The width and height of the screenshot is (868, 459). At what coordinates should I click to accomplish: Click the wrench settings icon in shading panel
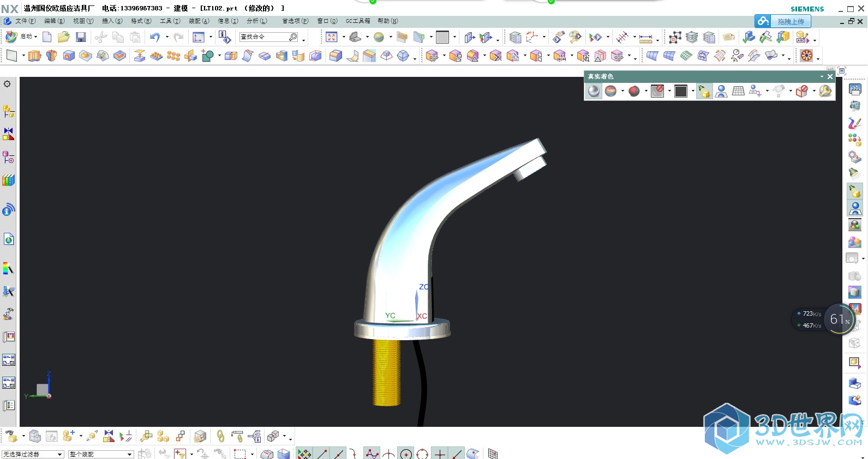click(825, 91)
